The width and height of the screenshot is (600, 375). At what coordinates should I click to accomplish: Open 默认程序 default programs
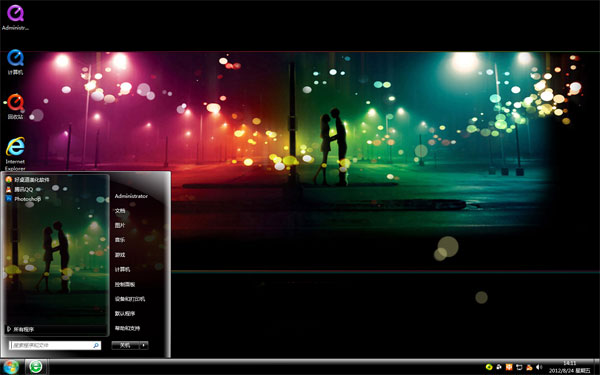click(x=125, y=313)
